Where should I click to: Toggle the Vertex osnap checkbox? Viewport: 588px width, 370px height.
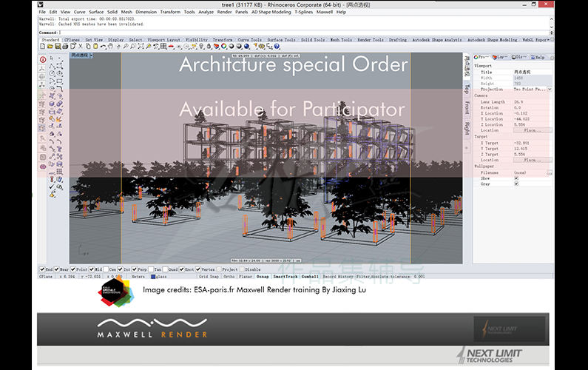pos(198,269)
